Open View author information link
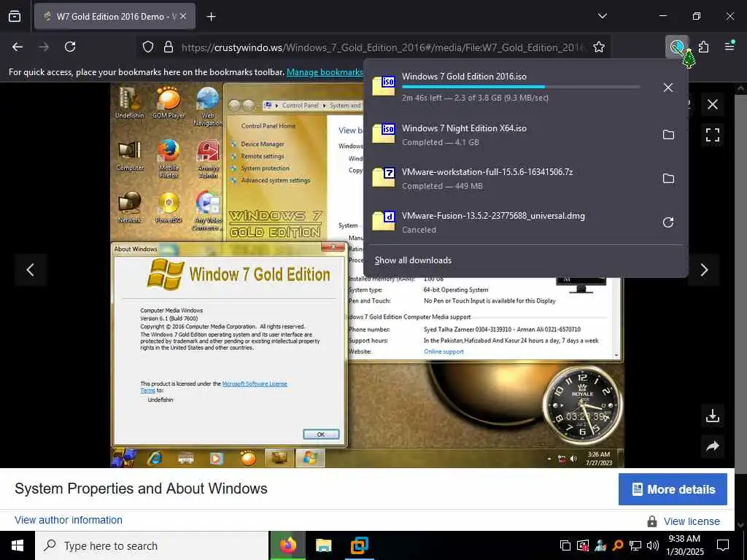This screenshot has width=747, height=560. (x=69, y=520)
